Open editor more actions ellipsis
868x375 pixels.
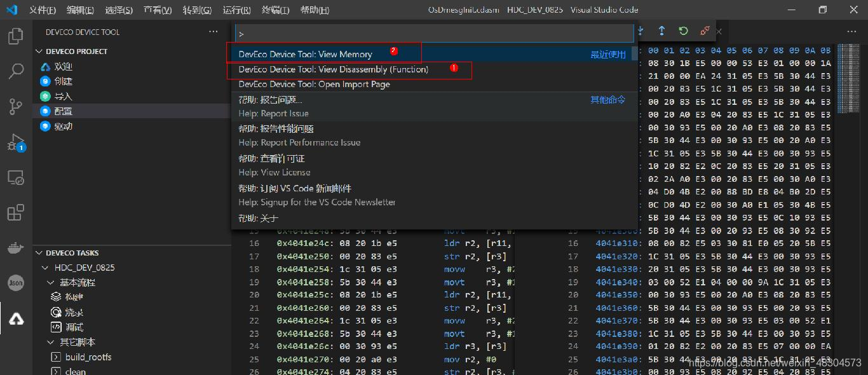[851, 31]
